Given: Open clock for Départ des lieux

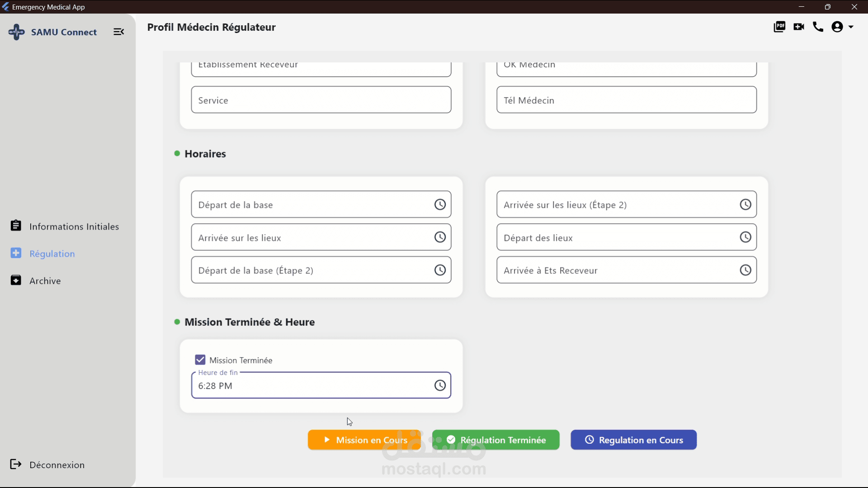Looking at the screenshot, I should click(x=745, y=237).
